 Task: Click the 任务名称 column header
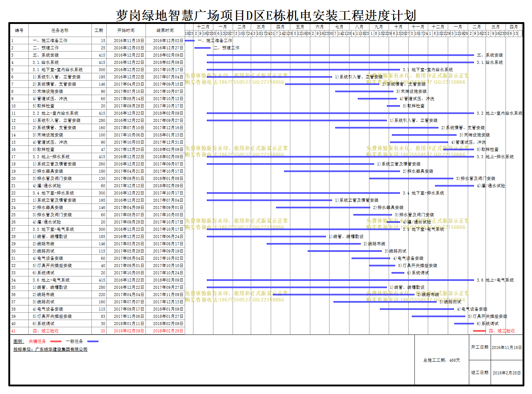60,30
